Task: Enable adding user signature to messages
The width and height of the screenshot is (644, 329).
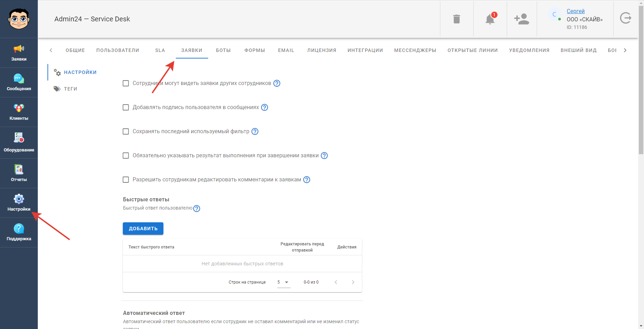Action: [126, 107]
